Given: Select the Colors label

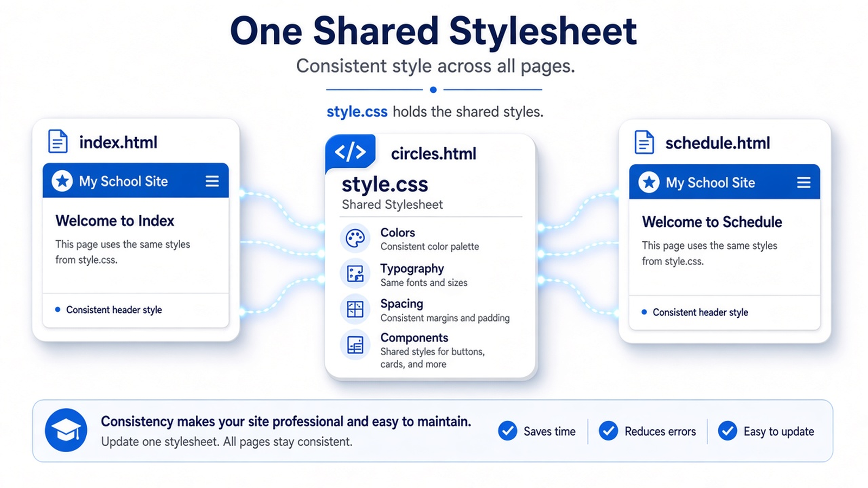Looking at the screenshot, I should pyautogui.click(x=398, y=233).
